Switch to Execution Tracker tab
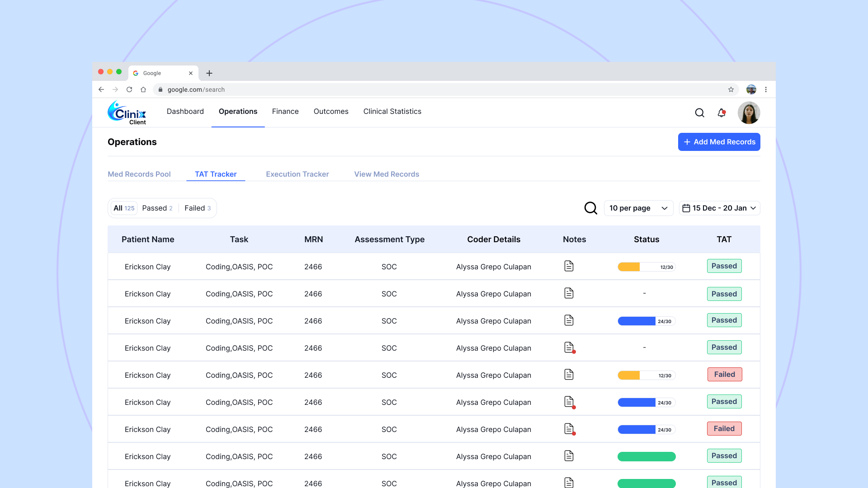The width and height of the screenshot is (868, 488). pos(297,174)
